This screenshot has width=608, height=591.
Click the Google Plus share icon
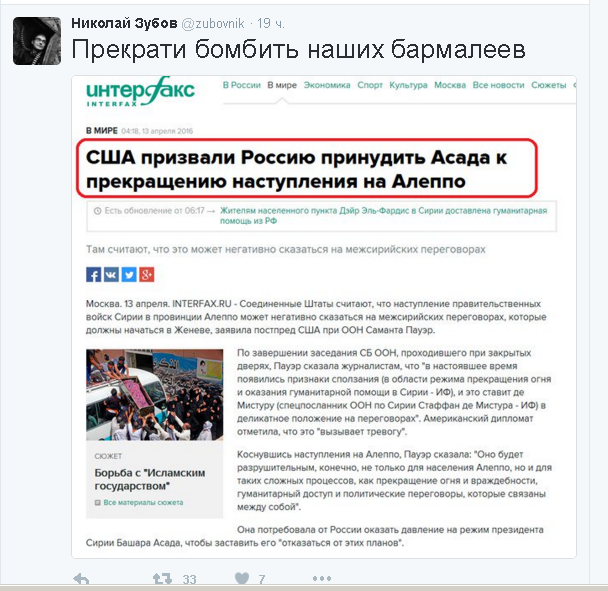click(147, 275)
